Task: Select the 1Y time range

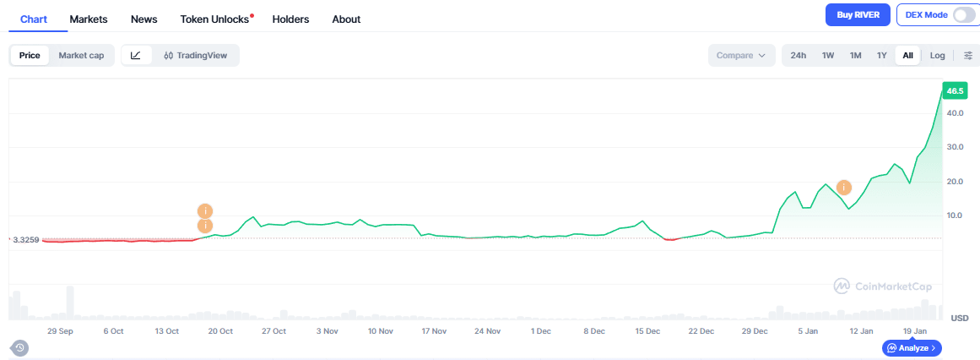Action: (x=881, y=56)
